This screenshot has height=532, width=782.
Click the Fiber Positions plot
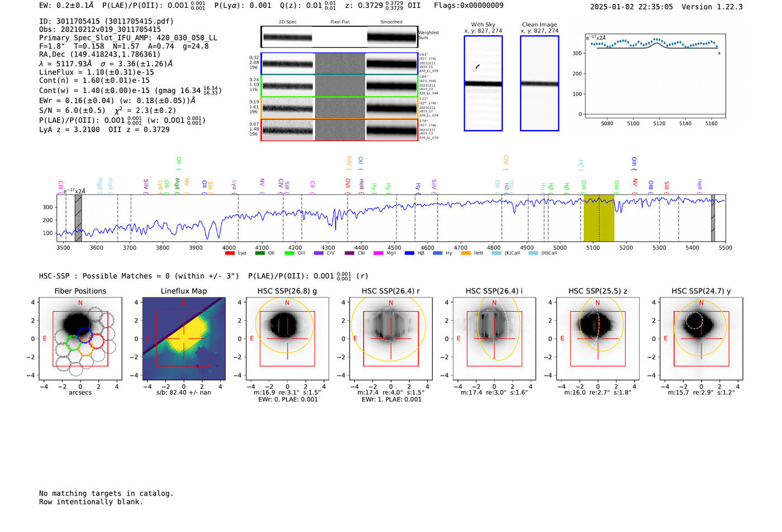click(x=80, y=339)
